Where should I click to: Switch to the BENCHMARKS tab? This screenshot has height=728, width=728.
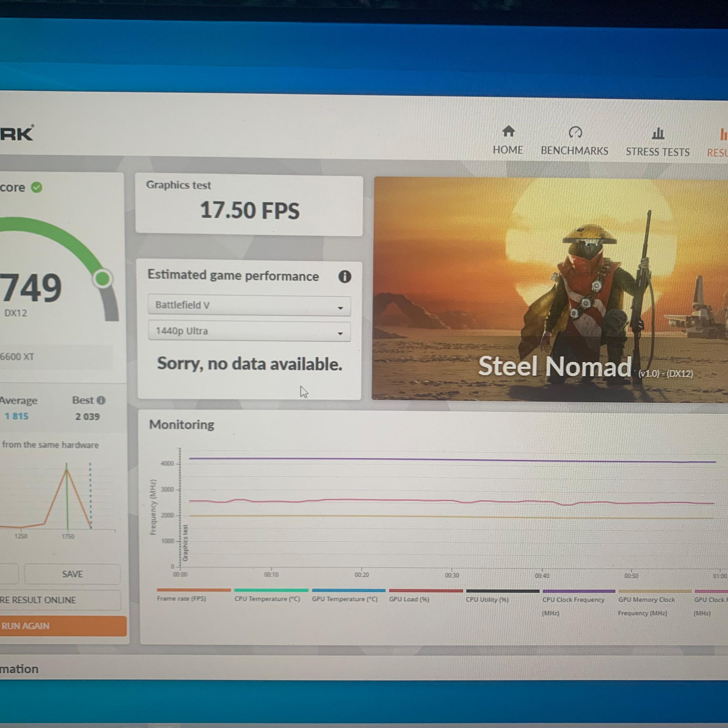(575, 151)
